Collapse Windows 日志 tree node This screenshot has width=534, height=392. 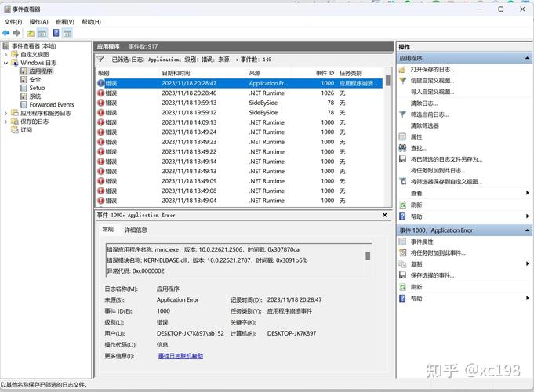tap(5, 63)
